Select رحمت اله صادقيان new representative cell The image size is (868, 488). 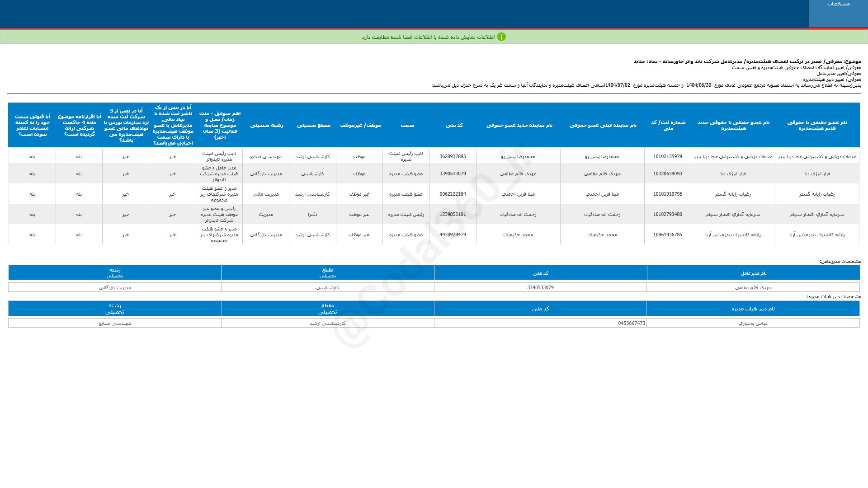coord(518,214)
